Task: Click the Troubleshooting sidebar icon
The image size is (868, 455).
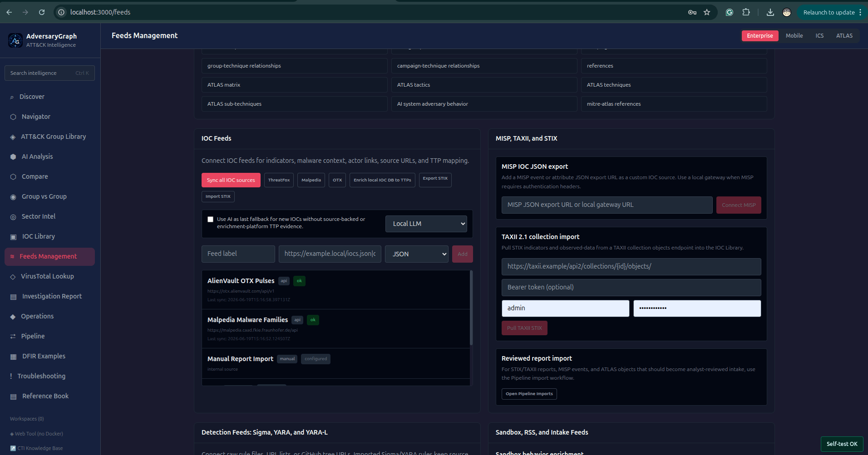Action: pyautogui.click(x=11, y=376)
